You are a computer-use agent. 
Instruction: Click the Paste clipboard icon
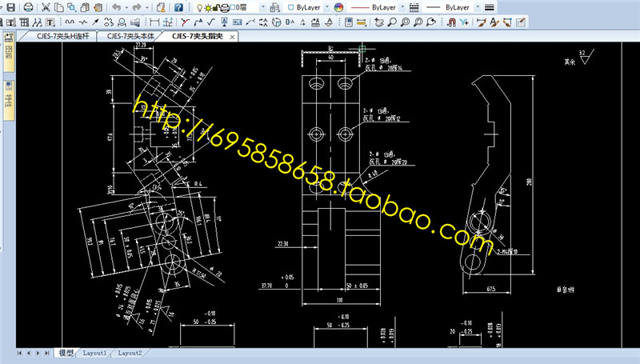85,7
